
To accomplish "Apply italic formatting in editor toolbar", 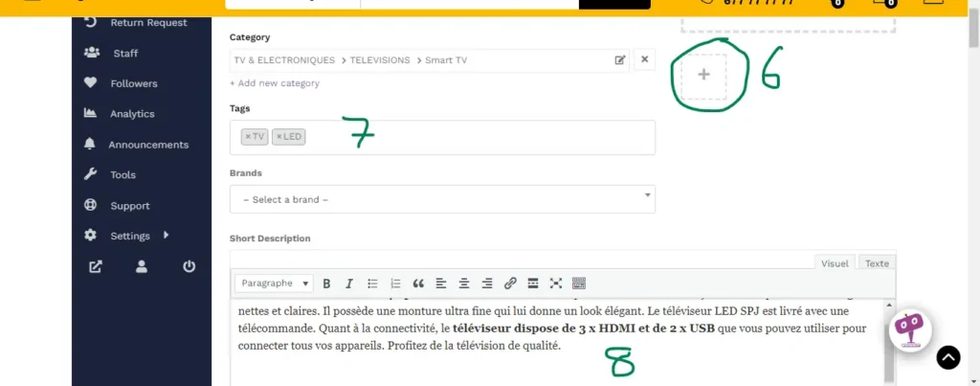I will pos(349,284).
